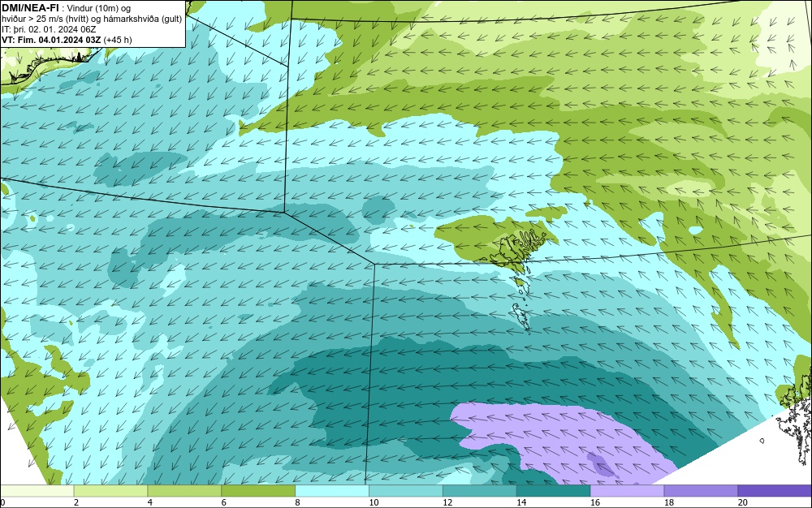This screenshot has height=508, width=812.
Task: Click the 'hviður > 25 m/s' description line
Action: [x=92, y=19]
